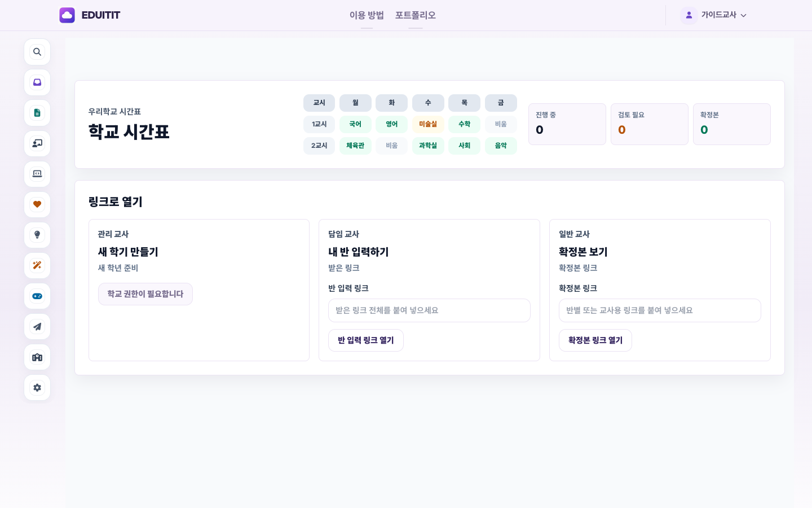Open the search icon in the sidebar
The height and width of the screenshot is (508, 812).
(x=37, y=52)
